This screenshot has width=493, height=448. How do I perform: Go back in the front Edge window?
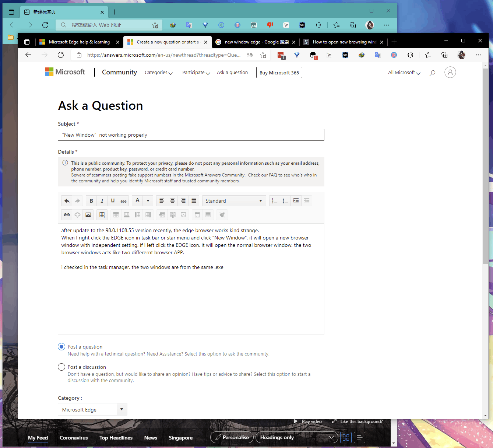[x=28, y=55]
